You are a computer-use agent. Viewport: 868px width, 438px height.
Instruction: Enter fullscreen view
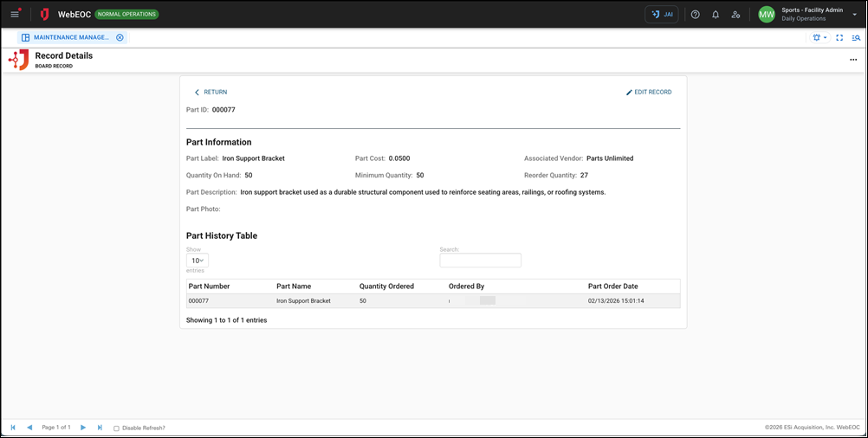pos(839,38)
